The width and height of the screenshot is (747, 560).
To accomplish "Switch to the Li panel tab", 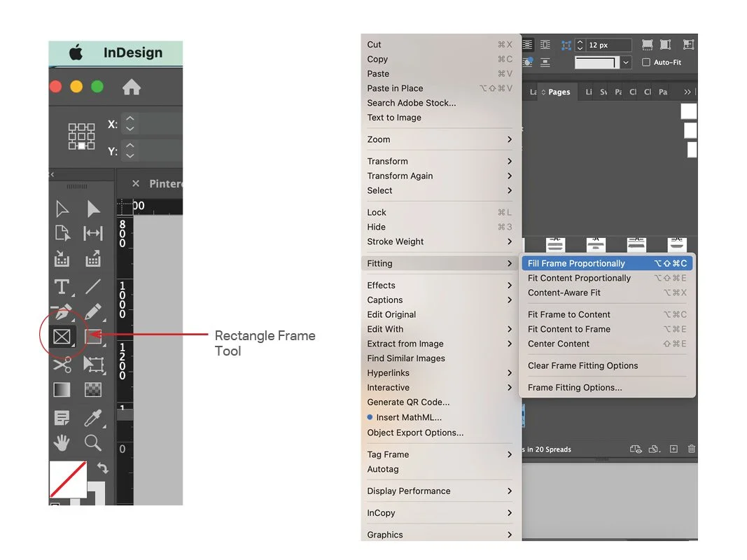I will [x=589, y=92].
